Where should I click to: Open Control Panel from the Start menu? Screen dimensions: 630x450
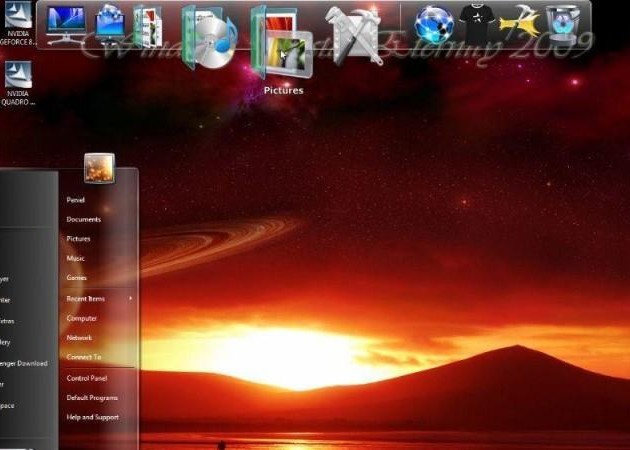coord(86,378)
